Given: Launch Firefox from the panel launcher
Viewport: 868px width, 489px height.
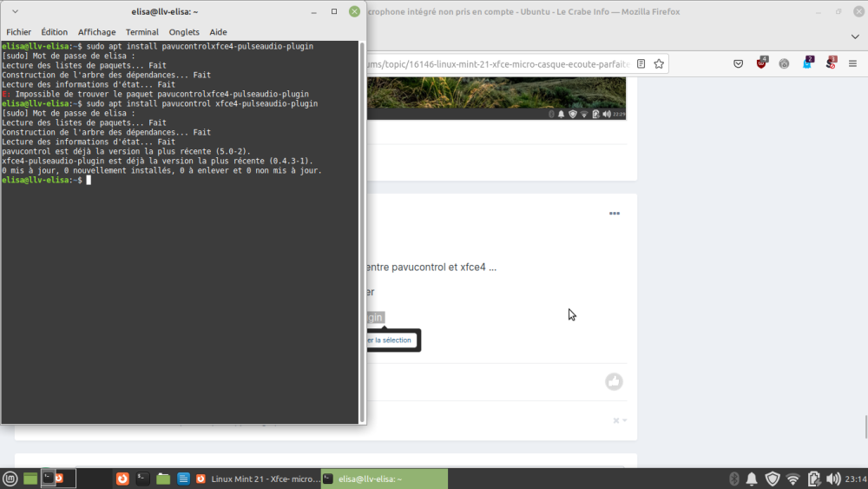Looking at the screenshot, I should [x=122, y=479].
